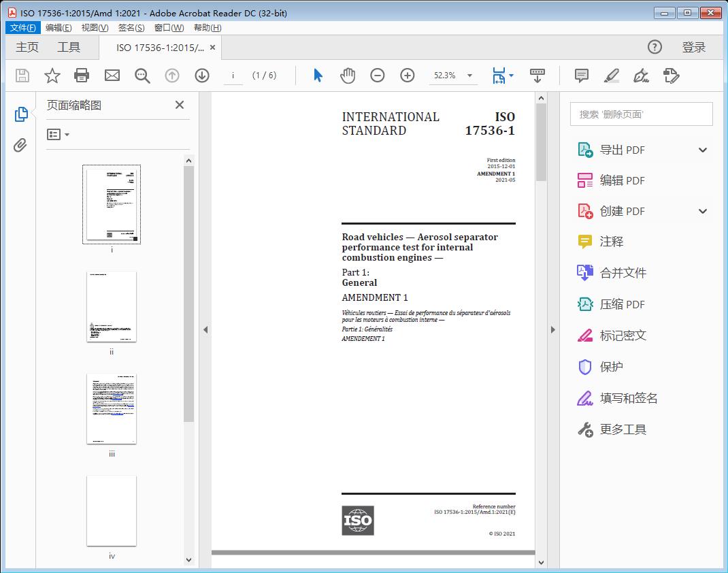
Task: Open the attachments paperclip panel
Action: coord(20,145)
